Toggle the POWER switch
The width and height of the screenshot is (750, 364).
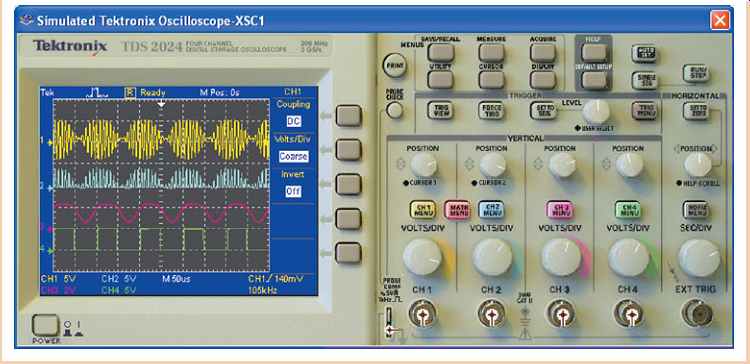[x=45, y=325]
